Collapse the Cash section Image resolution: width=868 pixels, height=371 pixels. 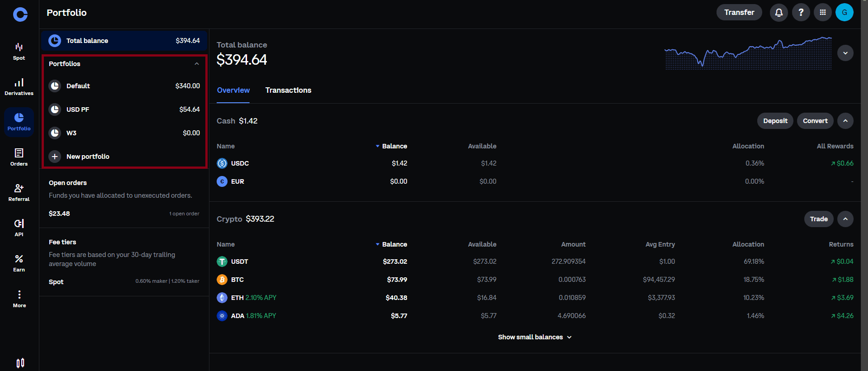[x=845, y=121]
